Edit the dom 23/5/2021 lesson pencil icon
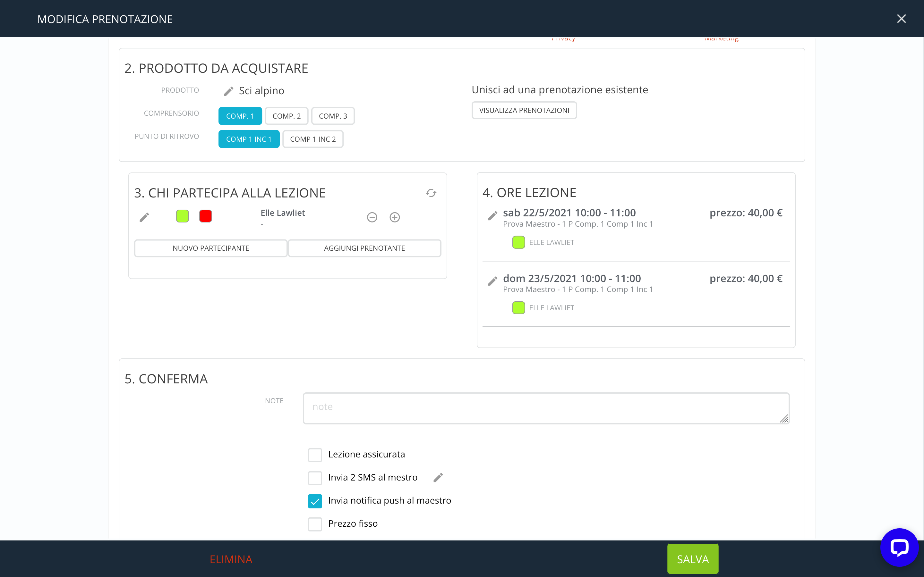 pyautogui.click(x=492, y=281)
